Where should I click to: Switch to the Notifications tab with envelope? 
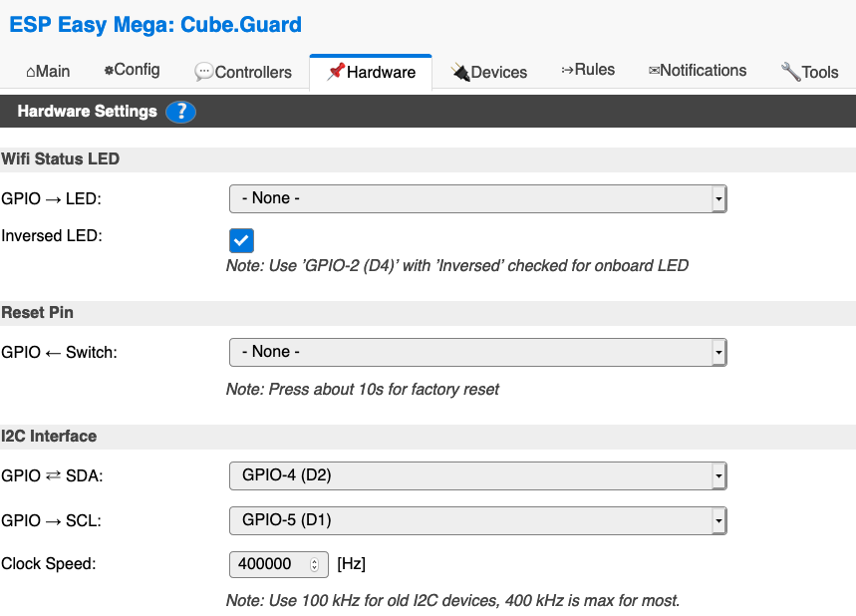pyautogui.click(x=697, y=71)
